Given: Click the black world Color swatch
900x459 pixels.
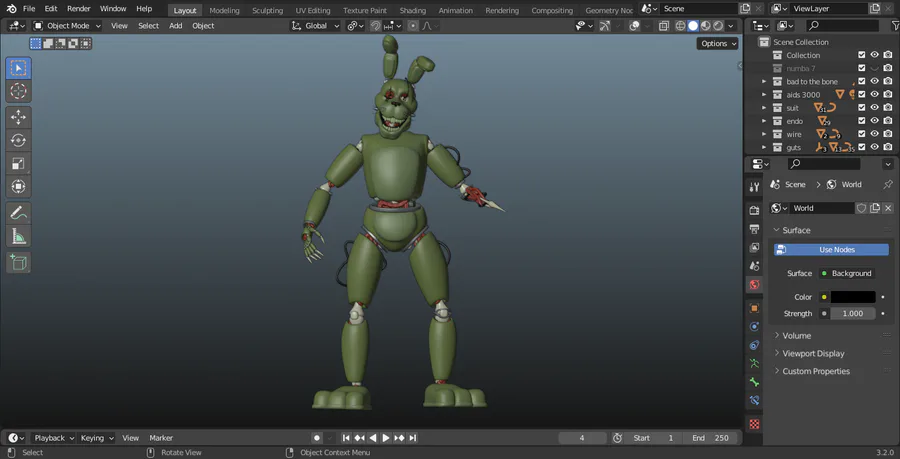Looking at the screenshot, I should click(853, 297).
